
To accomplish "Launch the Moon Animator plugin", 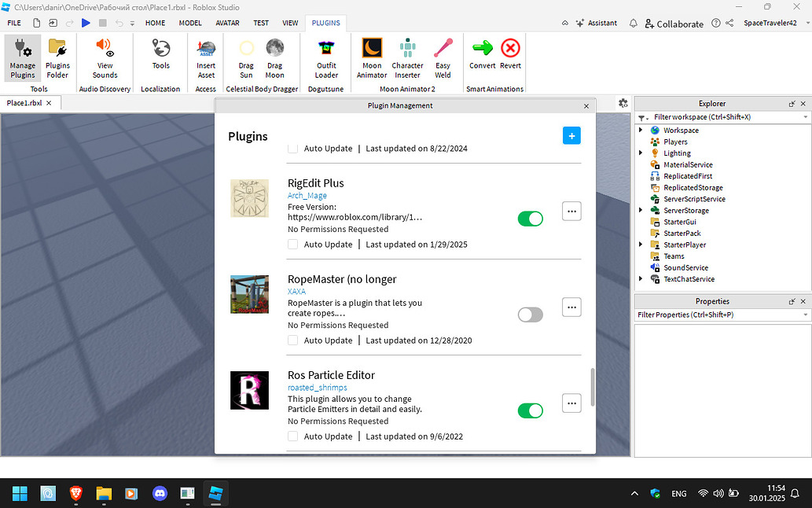I will coord(372,57).
